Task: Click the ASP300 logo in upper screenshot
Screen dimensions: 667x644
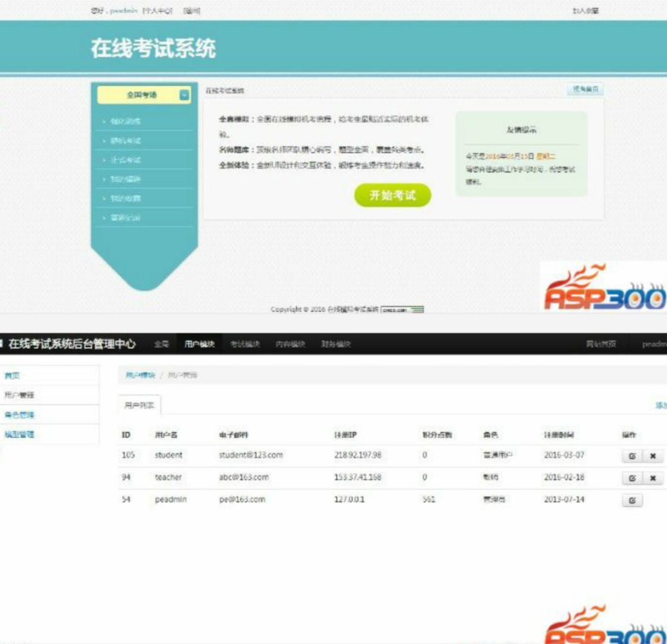Action: (x=604, y=287)
